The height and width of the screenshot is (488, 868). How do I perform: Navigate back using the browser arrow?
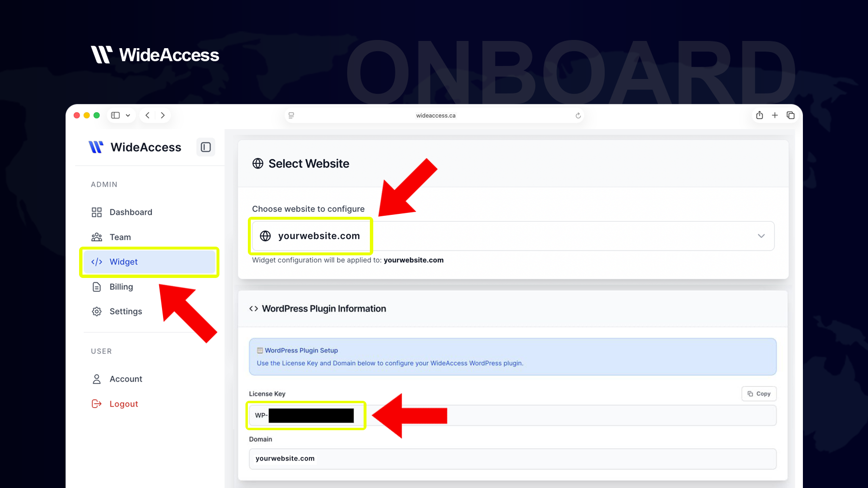coord(147,115)
